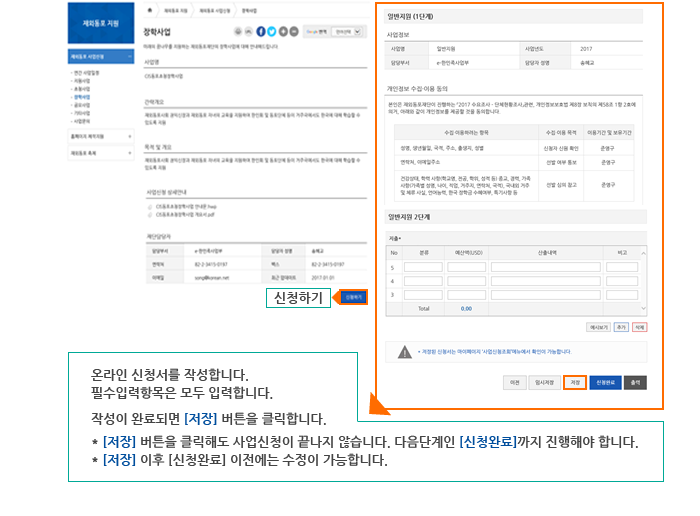The width and height of the screenshot is (700, 516).
Task: Click the 임시저장 temporary save button
Action: (x=545, y=383)
